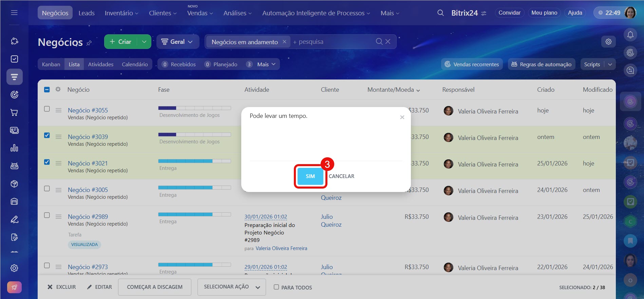Switch to the Kanban view tab
Viewport: 644px width, 299px height.
tap(51, 64)
